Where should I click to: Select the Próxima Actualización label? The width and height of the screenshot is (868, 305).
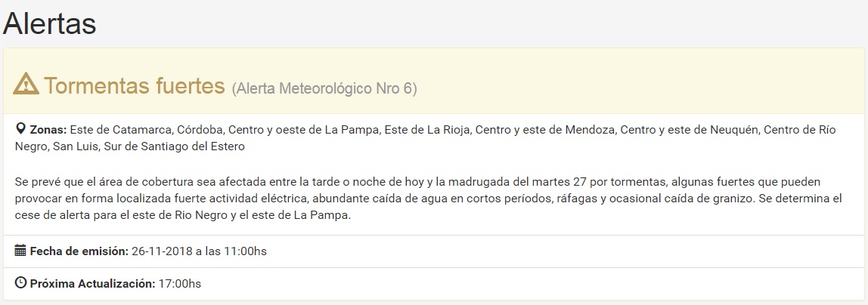pos(92,284)
